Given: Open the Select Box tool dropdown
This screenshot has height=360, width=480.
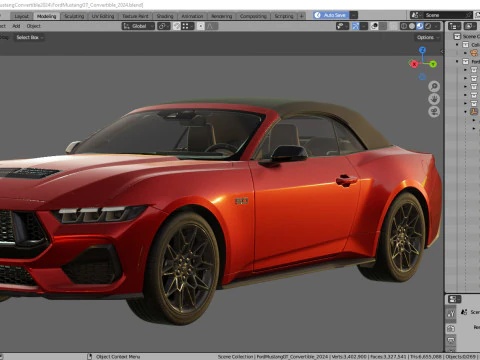Looking at the screenshot, I should pyautogui.click(x=30, y=37).
